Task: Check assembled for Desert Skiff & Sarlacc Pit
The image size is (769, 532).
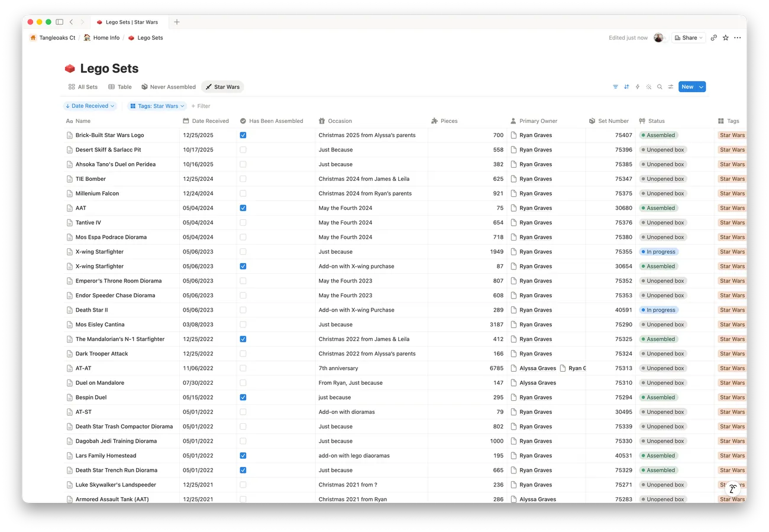Action: click(243, 150)
